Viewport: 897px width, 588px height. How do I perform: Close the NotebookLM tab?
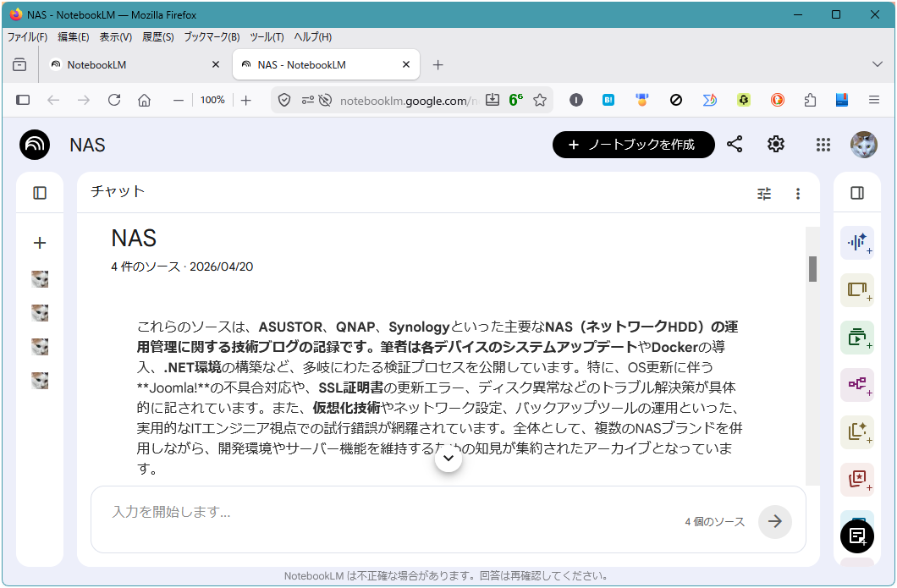click(x=216, y=64)
